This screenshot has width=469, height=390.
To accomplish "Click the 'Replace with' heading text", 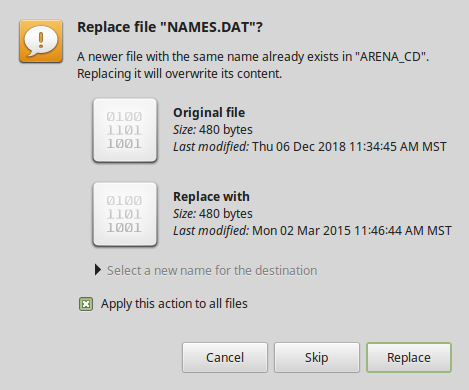I will coord(211,197).
